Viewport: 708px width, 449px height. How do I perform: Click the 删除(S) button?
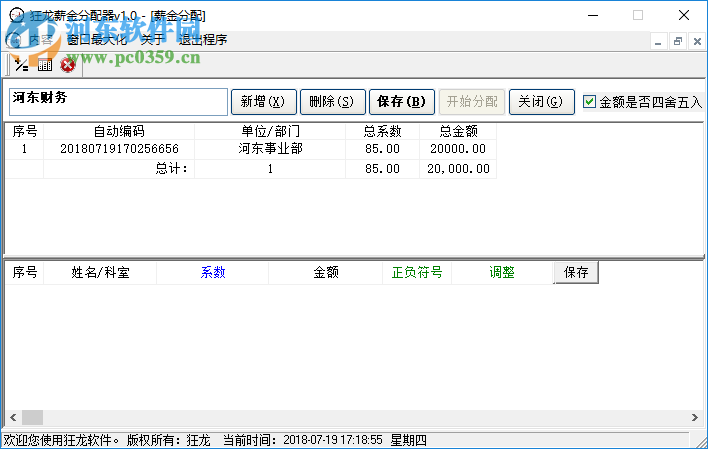pyautogui.click(x=333, y=102)
